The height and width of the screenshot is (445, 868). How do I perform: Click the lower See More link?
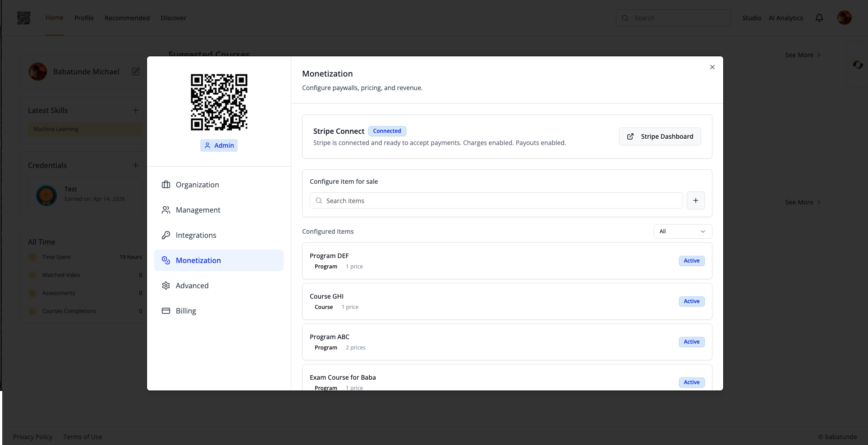point(803,202)
